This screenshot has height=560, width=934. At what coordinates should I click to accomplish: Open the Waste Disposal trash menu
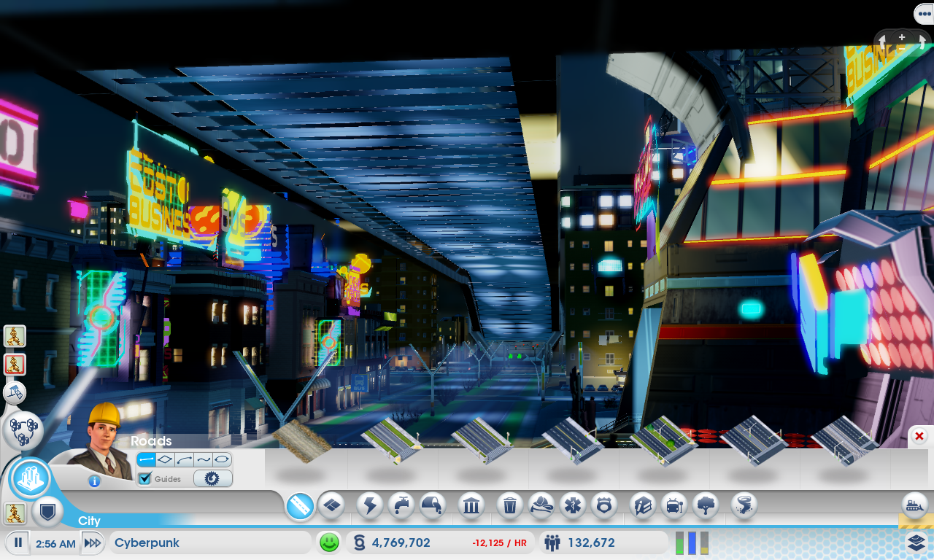coord(510,505)
